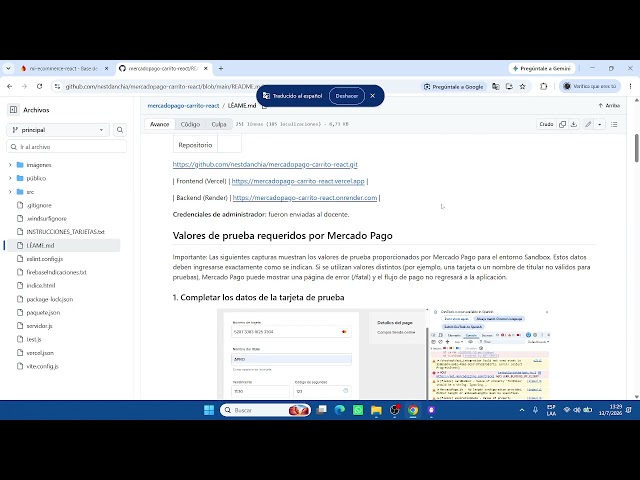Click mercadopago-carrito-react breadcrumb link
The image size is (640, 480).
click(x=183, y=106)
